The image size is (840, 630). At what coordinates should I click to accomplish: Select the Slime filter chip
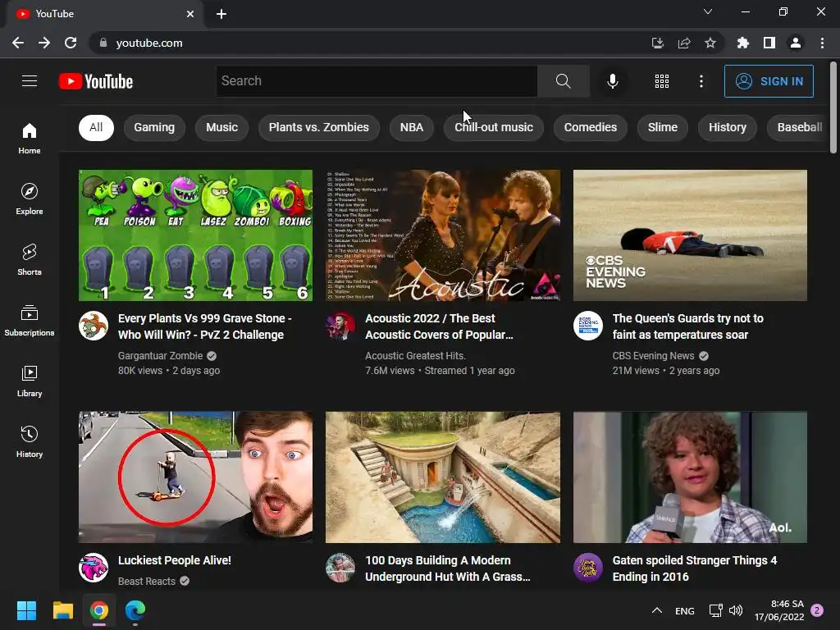coord(663,127)
